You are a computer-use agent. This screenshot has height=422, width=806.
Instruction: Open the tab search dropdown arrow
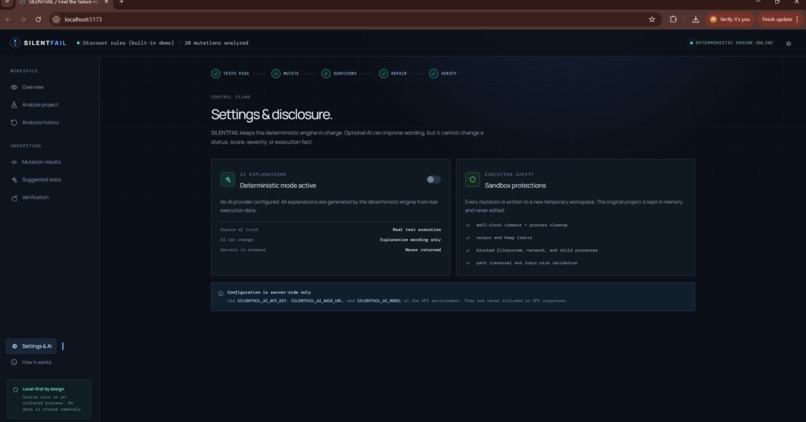click(x=7, y=2)
